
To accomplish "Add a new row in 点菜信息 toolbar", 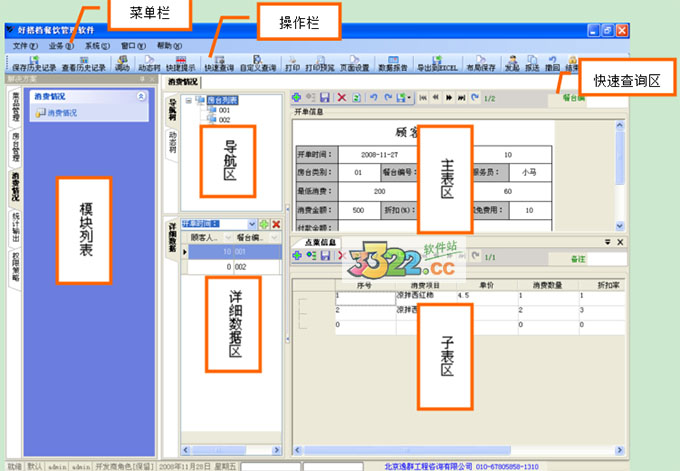I will coord(297,255).
